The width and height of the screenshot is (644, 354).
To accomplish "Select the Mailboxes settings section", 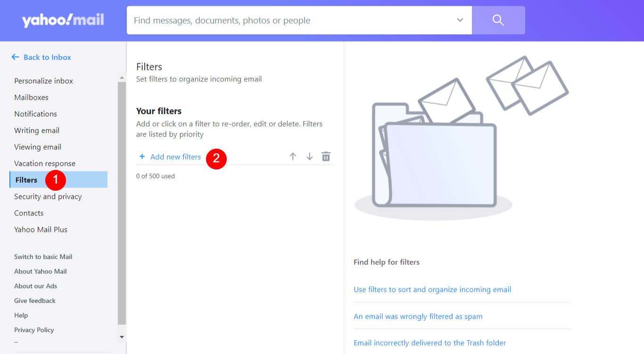I will click(x=31, y=97).
